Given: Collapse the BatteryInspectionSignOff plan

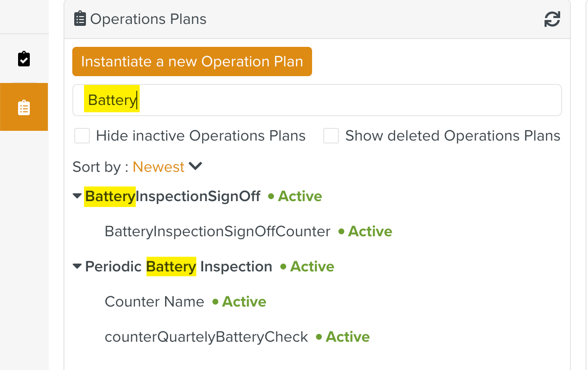Looking at the screenshot, I should [x=77, y=196].
